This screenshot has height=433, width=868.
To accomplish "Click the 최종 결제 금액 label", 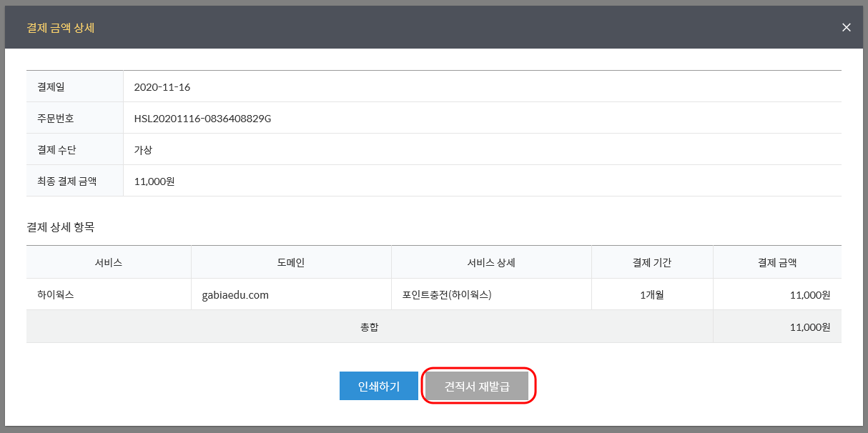I will point(66,181).
